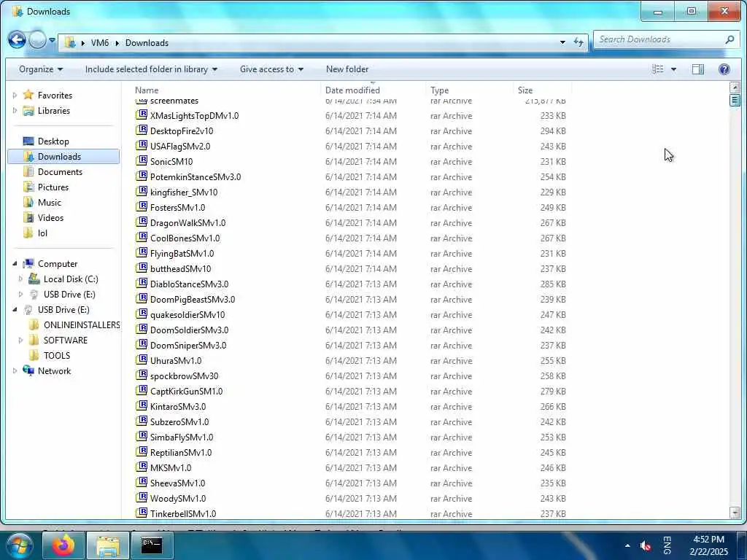Open address bar previous locations dropdown
This screenshot has width=747, height=560.
point(562,42)
